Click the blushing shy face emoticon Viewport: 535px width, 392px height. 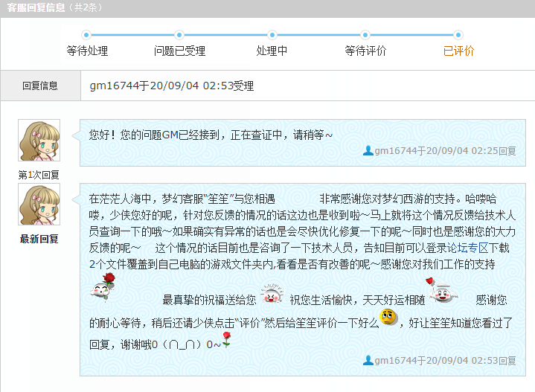coord(272,294)
